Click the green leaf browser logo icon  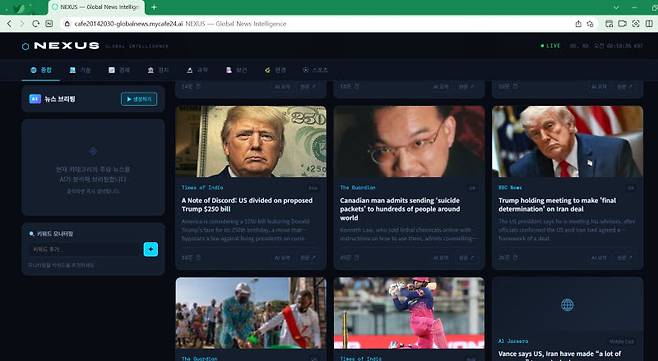tap(20, 8)
